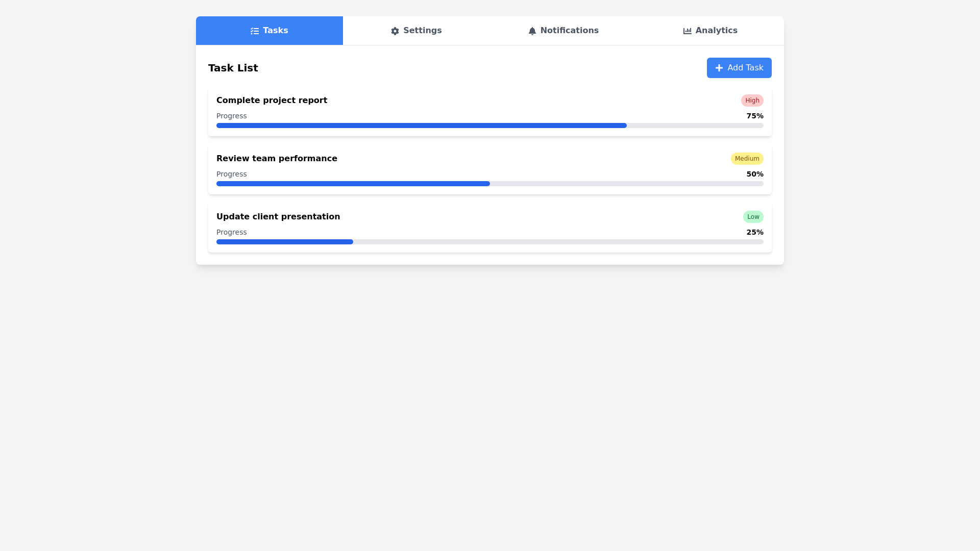980x551 pixels.
Task: Click the gear icon beside Settings
Action: pyautogui.click(x=395, y=31)
